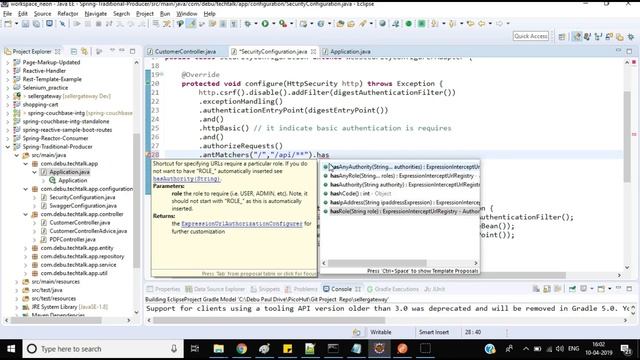Expand the src/main/resources folder
The width and height of the screenshot is (640, 360).
pyautogui.click(x=17, y=282)
